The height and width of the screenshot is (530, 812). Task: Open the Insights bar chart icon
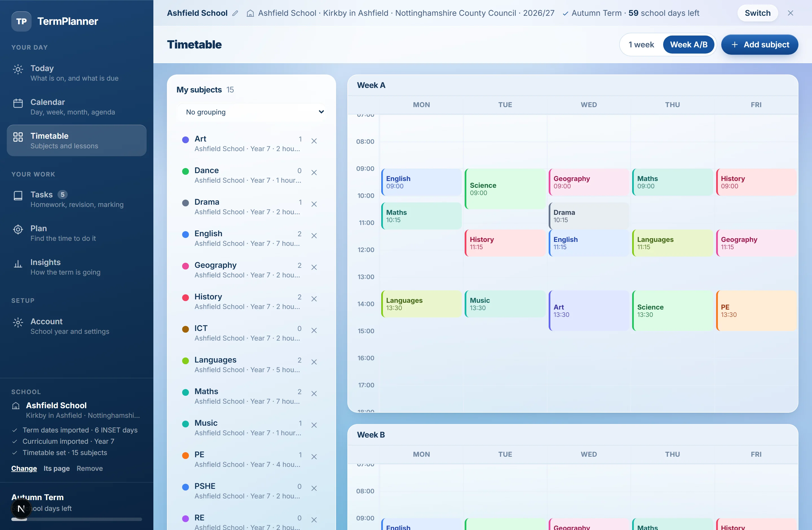18,263
